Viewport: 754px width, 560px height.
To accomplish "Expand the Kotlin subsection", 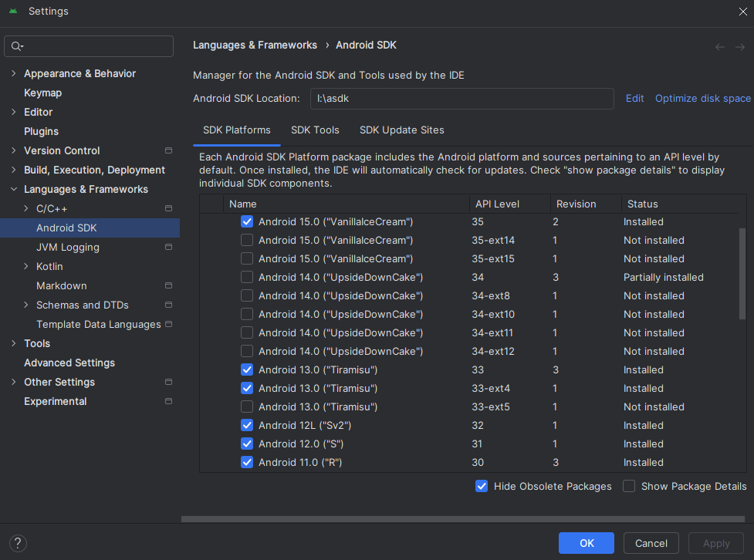I will click(x=26, y=266).
